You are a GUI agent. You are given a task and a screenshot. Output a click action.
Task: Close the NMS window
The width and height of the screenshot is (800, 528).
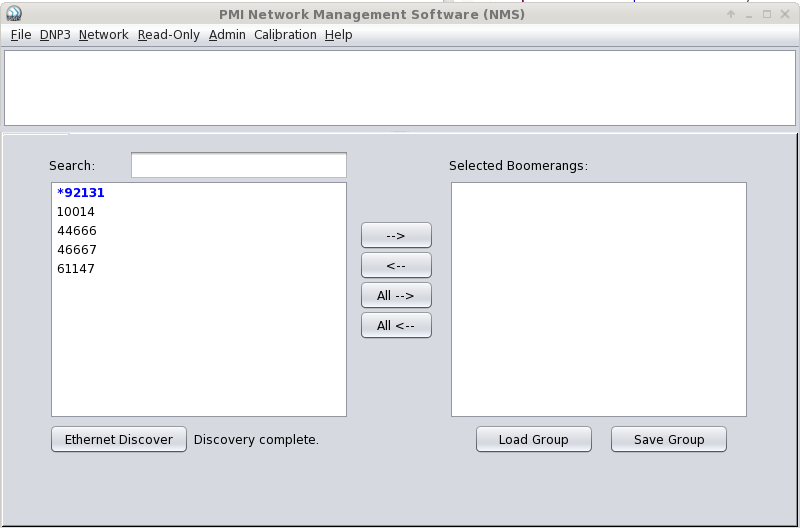coord(785,14)
